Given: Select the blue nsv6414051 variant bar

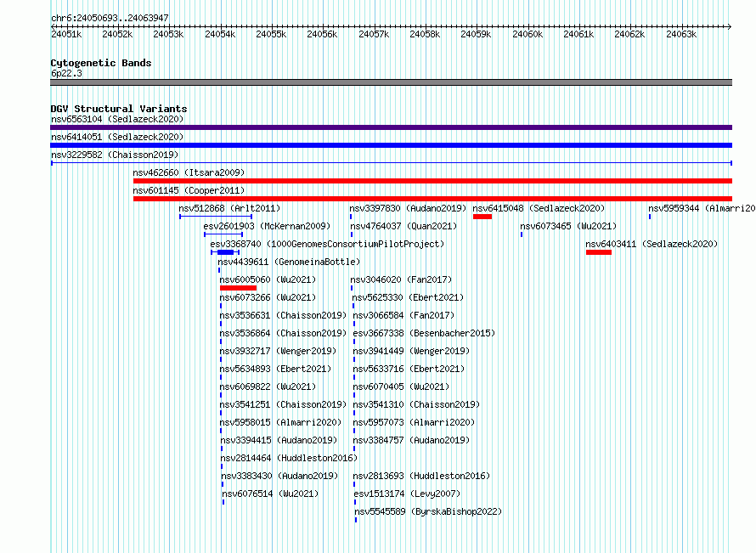Looking at the screenshot, I should [391, 145].
